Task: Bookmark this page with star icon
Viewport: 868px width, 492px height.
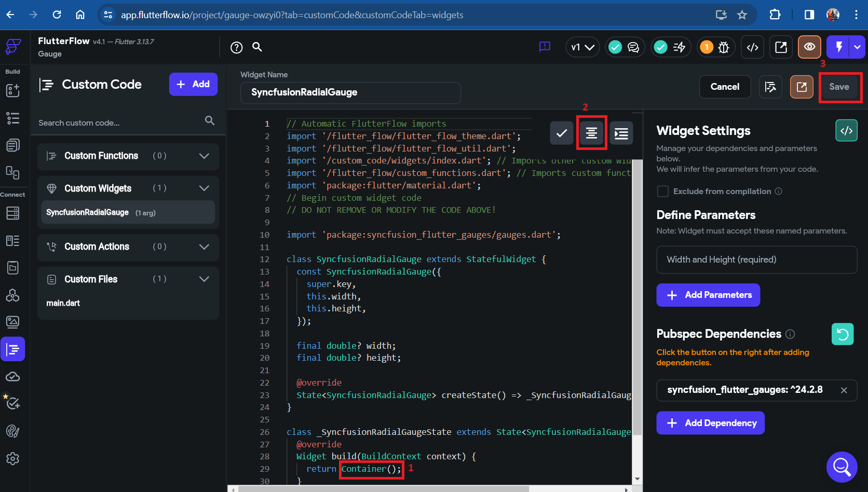Action: coord(742,15)
